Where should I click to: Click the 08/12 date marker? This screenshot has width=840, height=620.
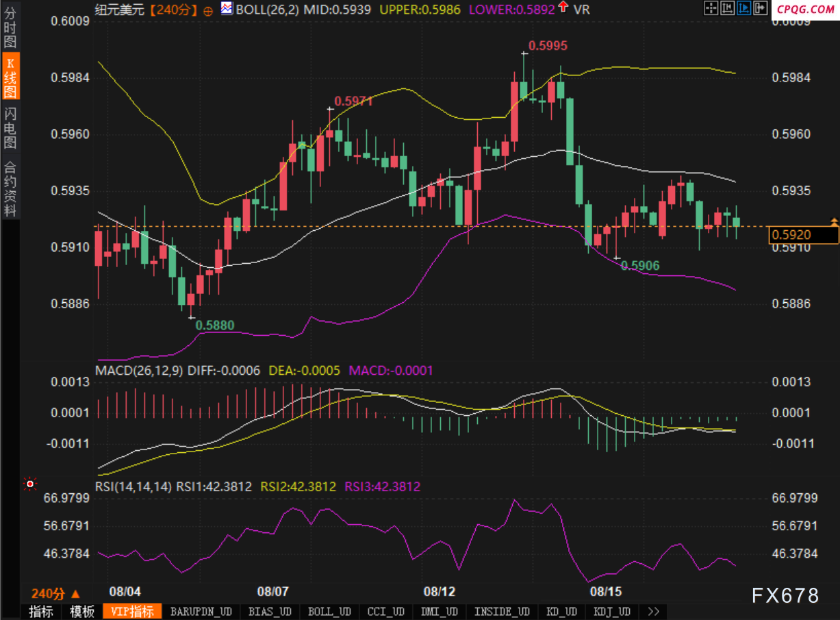[440, 591]
